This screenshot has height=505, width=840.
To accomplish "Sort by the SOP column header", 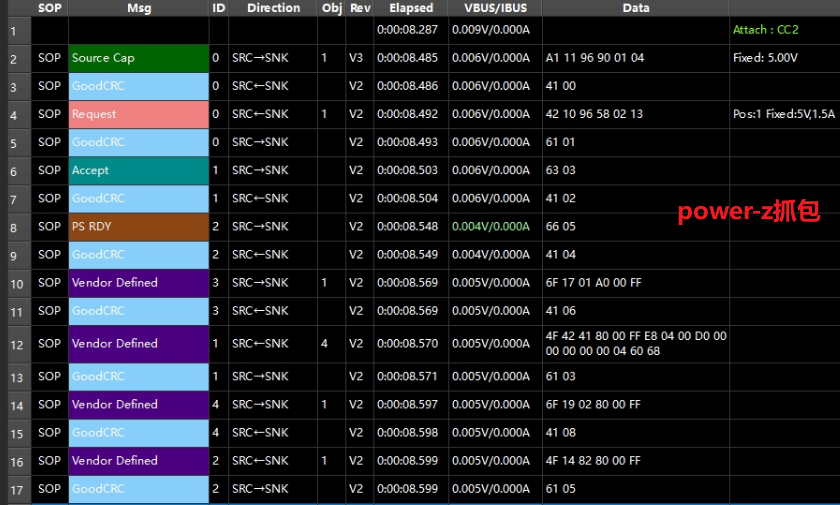I will (50, 8).
